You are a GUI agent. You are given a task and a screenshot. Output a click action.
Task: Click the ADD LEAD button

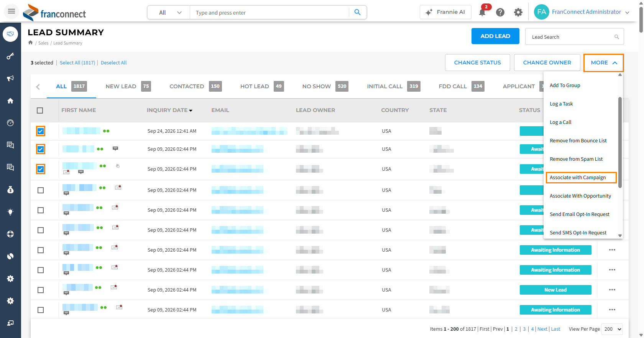[x=495, y=36]
